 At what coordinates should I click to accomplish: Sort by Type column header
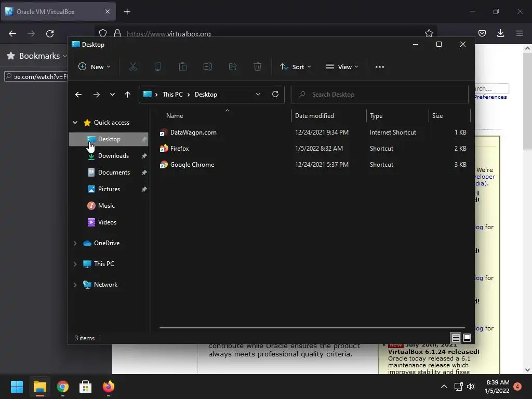(397, 116)
